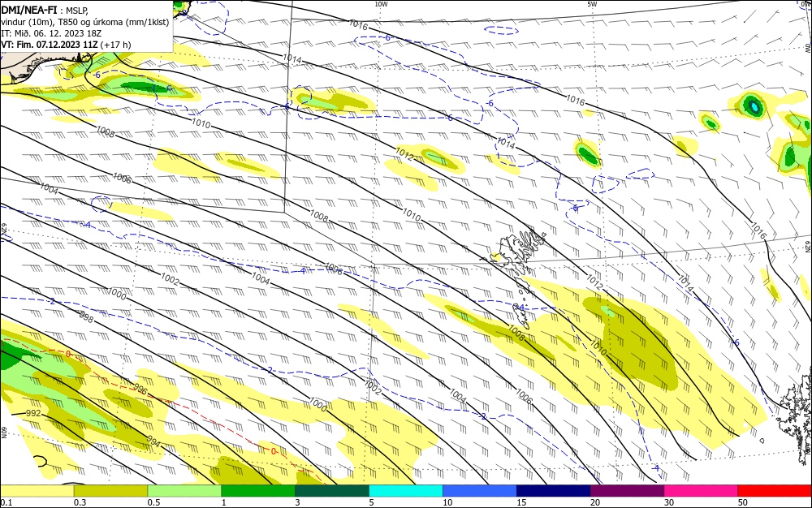
Task: Click the olive 0.3–0.5 legend swatch
Action: click(x=110, y=491)
